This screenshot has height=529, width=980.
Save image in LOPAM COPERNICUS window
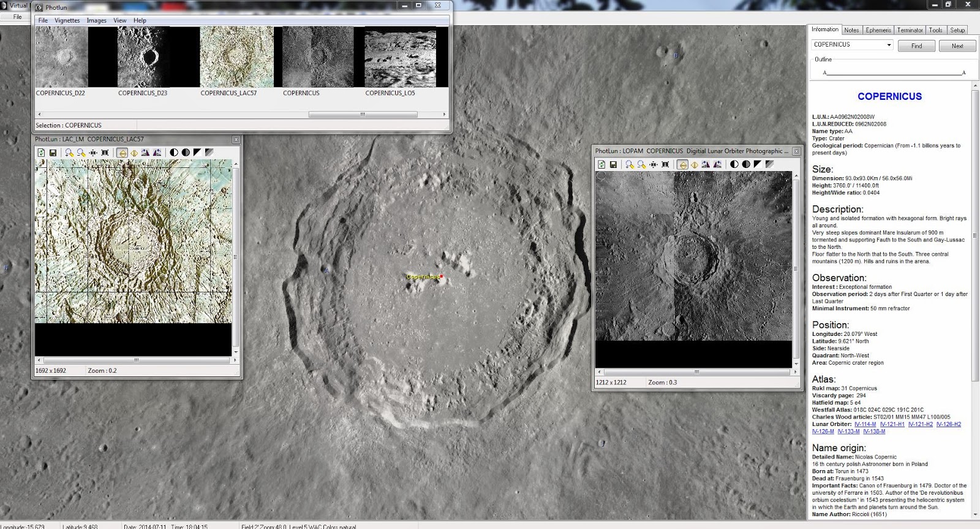pyautogui.click(x=613, y=164)
